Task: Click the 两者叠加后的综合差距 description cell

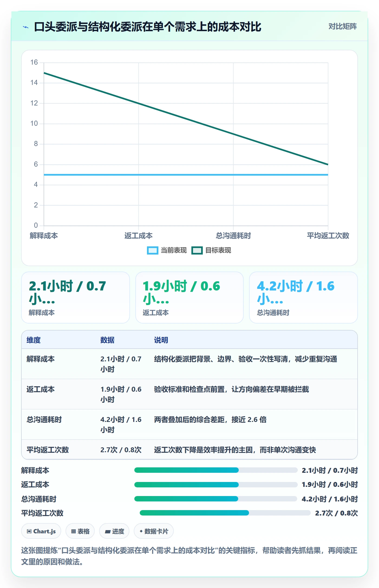Action: (x=210, y=419)
